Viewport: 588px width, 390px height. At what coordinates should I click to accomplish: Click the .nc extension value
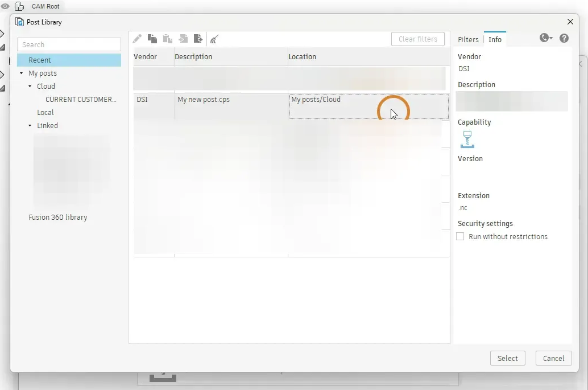pyautogui.click(x=463, y=208)
